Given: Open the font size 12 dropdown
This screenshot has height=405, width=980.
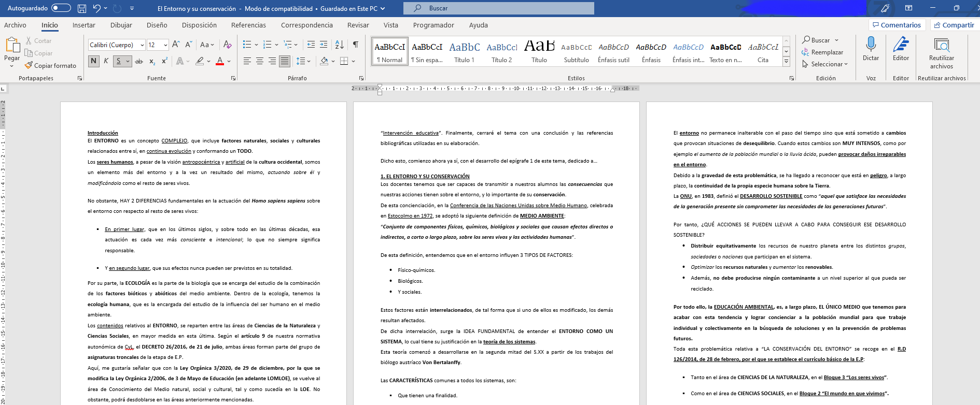Looking at the screenshot, I should point(165,45).
